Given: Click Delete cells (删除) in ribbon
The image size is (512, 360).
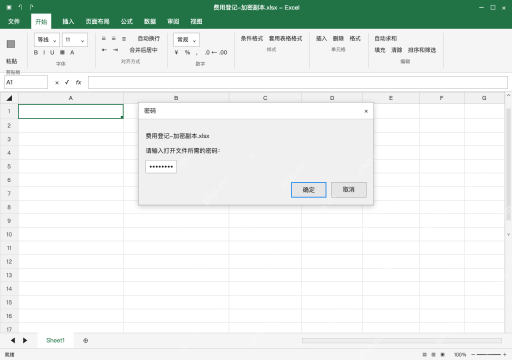Looking at the screenshot, I should [x=338, y=39].
